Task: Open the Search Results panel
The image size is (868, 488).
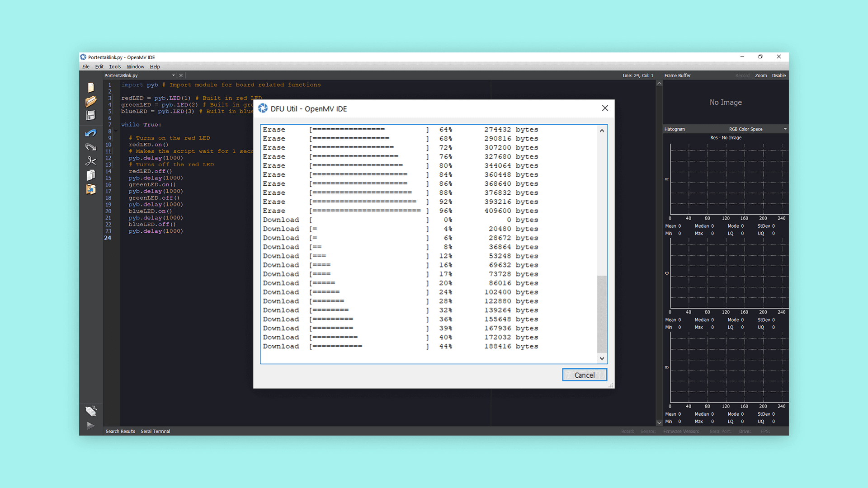Action: tap(120, 432)
